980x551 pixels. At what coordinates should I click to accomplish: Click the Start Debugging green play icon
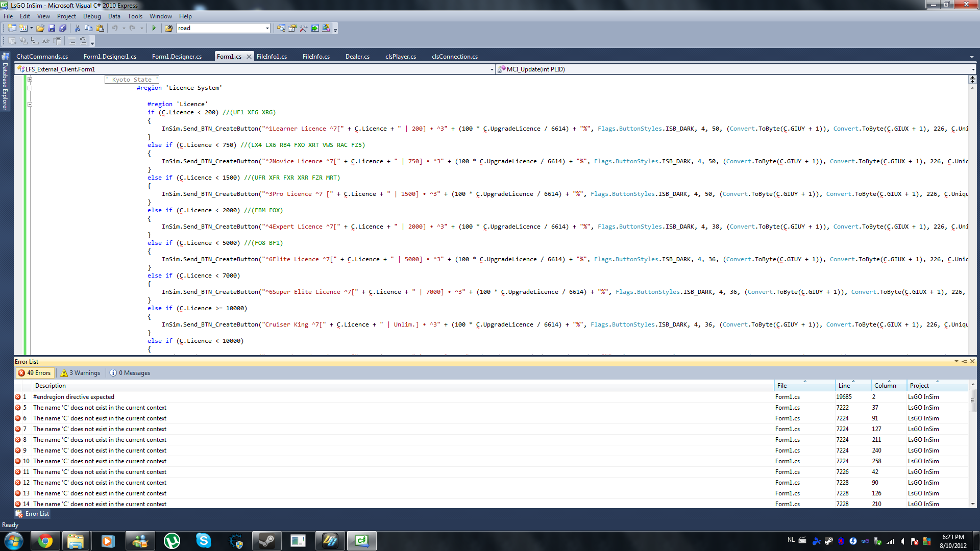tap(154, 28)
